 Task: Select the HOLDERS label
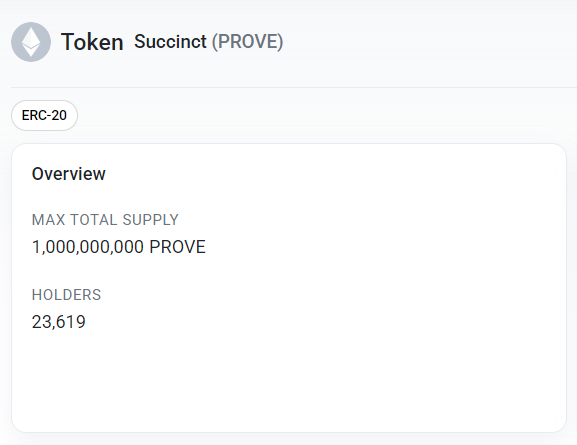coord(66,295)
